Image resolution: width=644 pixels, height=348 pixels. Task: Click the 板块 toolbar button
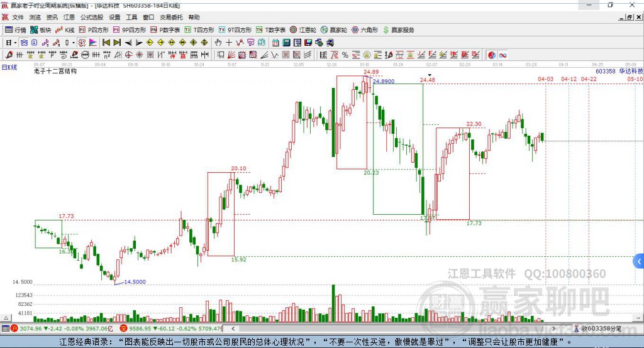click(x=41, y=30)
